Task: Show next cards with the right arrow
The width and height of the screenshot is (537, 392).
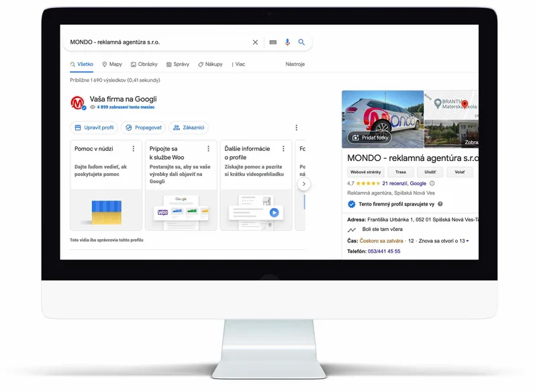Action: tap(304, 184)
